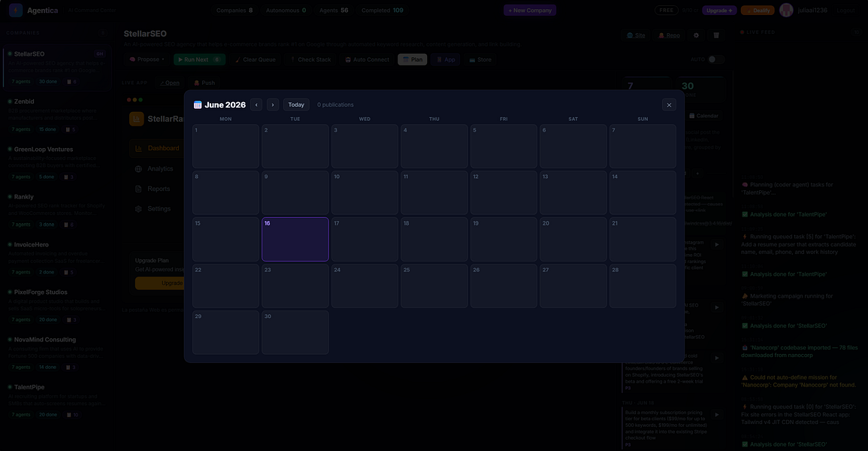Click the Reports document icon

tap(138, 189)
